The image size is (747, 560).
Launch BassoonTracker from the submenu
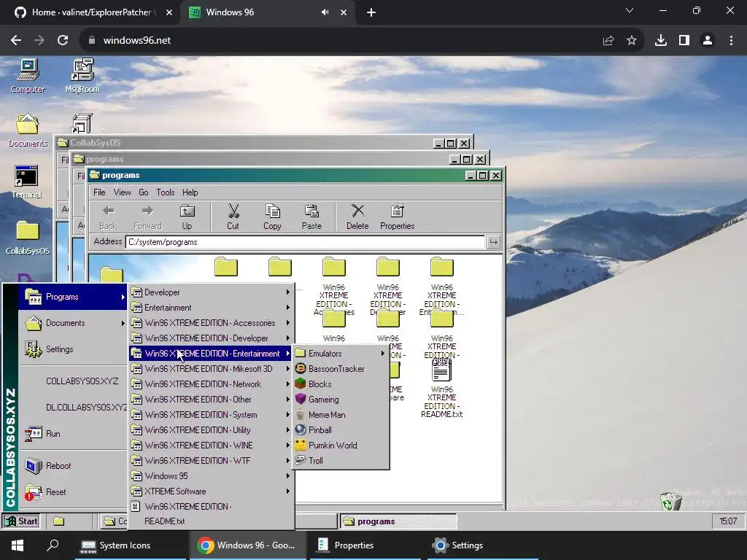pos(341,368)
